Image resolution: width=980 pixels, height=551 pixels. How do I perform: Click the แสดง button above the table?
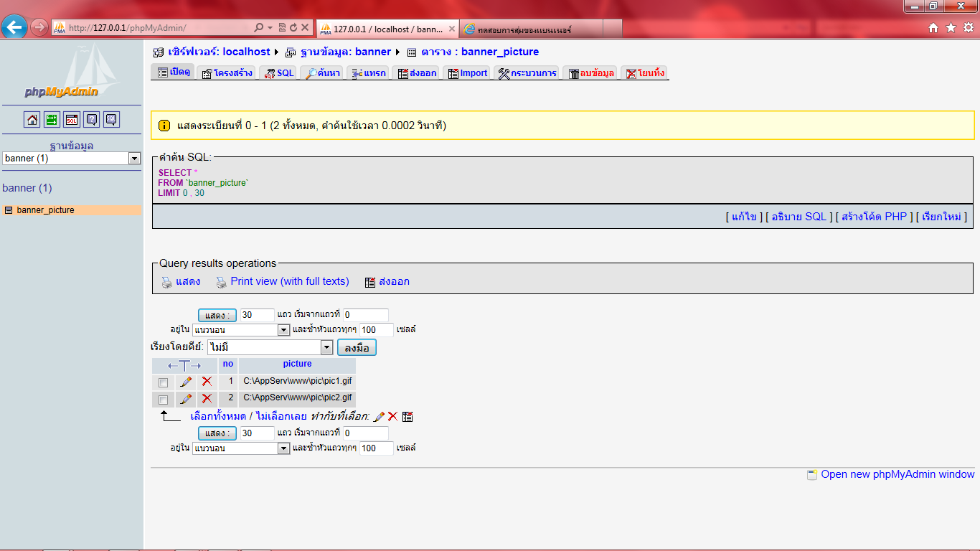[x=217, y=315]
